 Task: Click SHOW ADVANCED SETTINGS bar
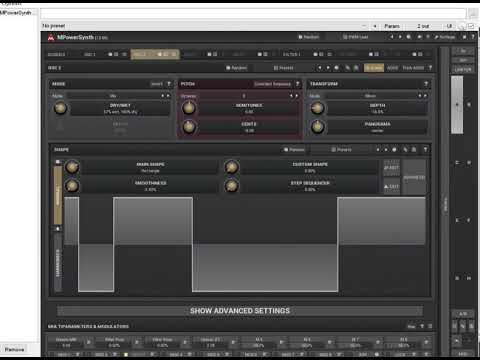click(x=240, y=311)
